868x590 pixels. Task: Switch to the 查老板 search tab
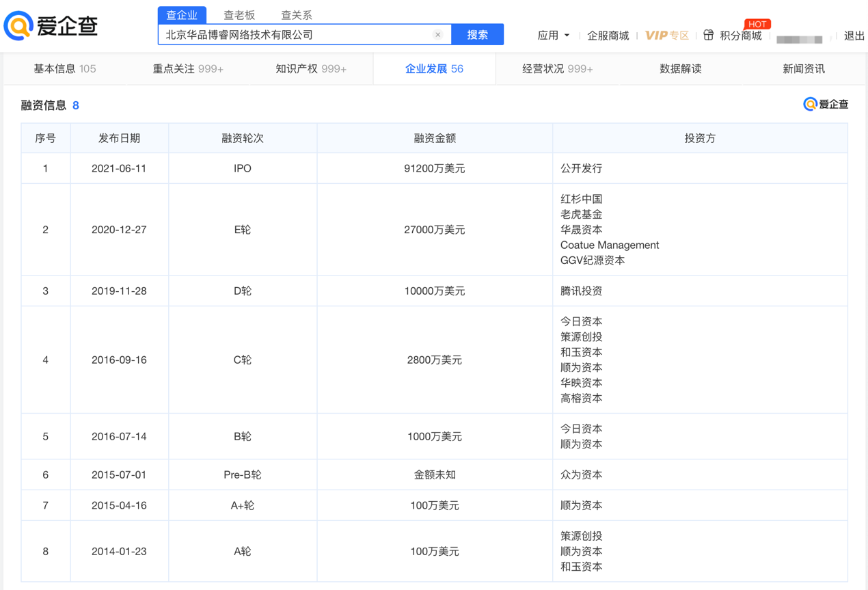pos(239,15)
